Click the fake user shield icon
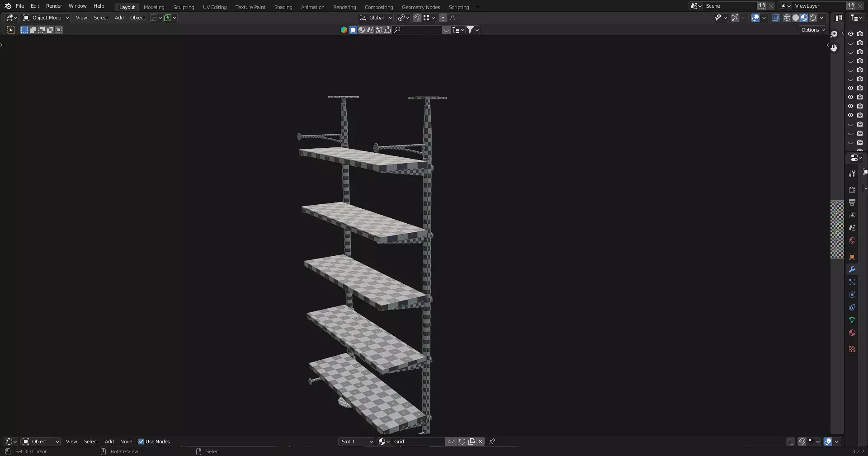Viewport: 868px width, 456px height. click(462, 442)
